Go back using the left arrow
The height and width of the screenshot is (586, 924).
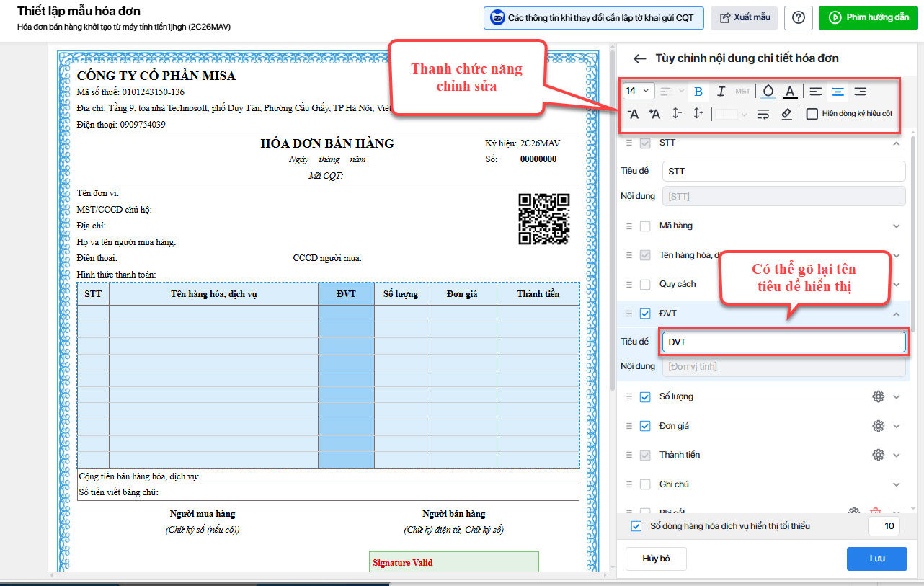pos(639,58)
